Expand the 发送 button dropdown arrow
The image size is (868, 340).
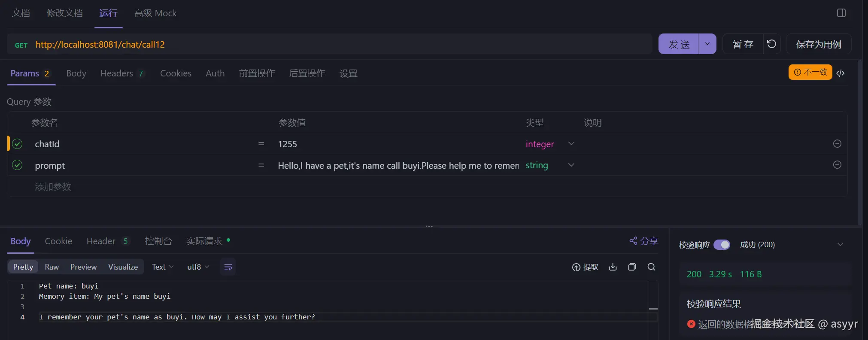tap(707, 44)
